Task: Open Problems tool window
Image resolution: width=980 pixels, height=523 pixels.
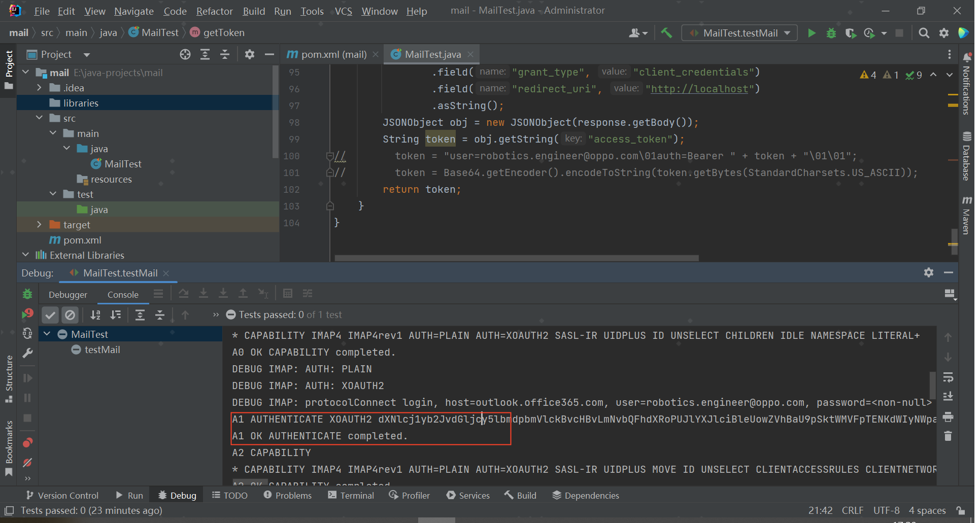Action: 287,495
